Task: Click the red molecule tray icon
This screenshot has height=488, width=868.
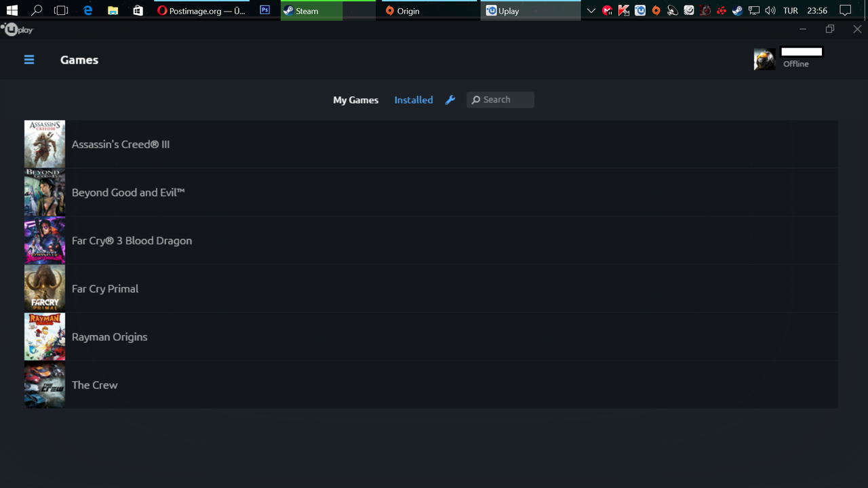Action: click(x=721, y=11)
